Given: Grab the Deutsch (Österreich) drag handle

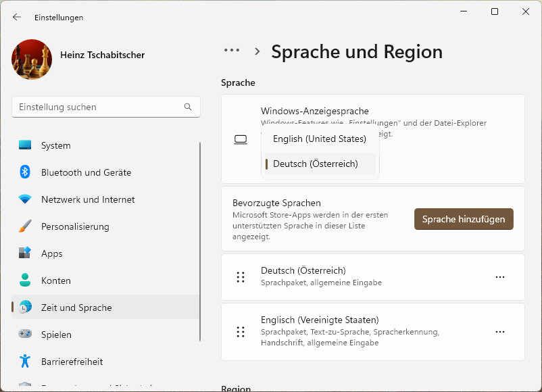Looking at the screenshot, I should click(x=241, y=277).
